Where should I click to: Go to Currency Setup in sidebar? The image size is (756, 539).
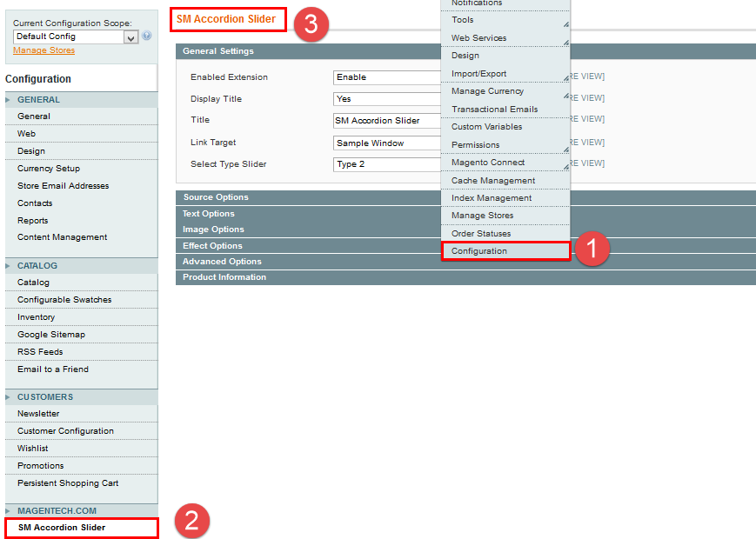(81, 168)
